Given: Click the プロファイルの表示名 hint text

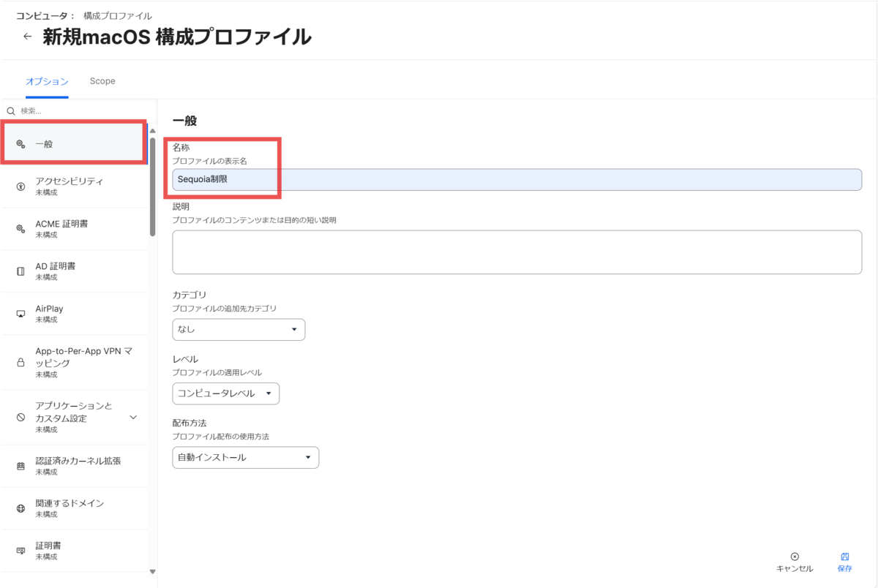Looking at the screenshot, I should pos(210,160).
